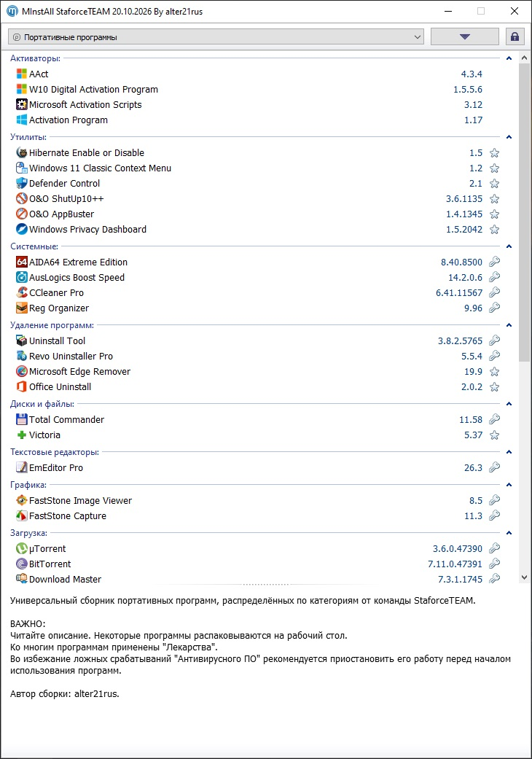Viewport: 532px width, 759px height.
Task: Click the AusLogics Boost Speed icon
Action: (x=21, y=277)
